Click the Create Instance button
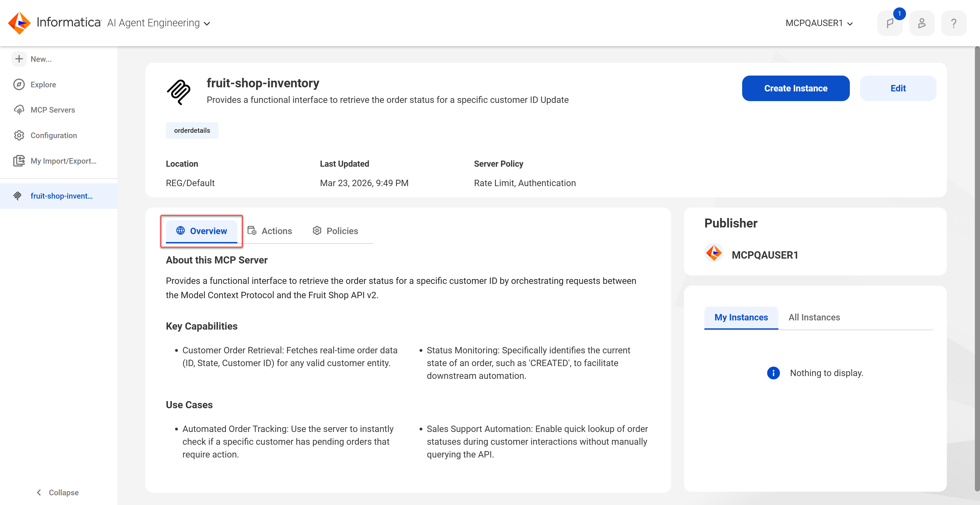 click(x=795, y=88)
